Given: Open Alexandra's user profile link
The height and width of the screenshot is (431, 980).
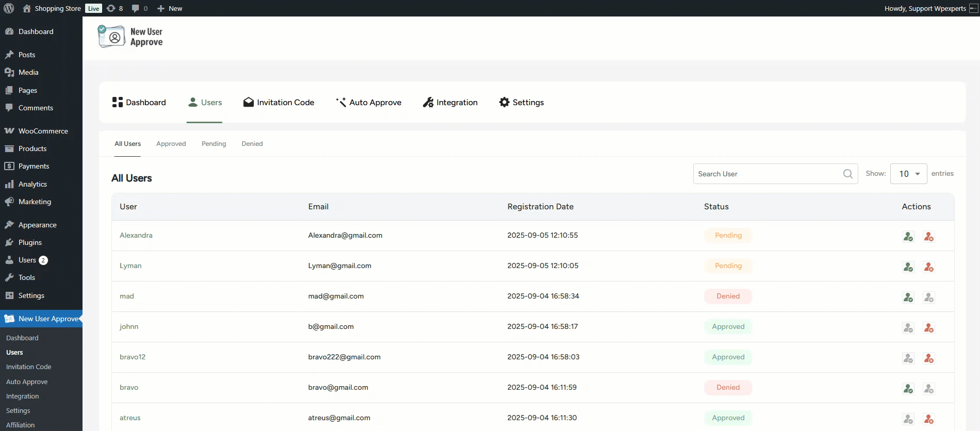Looking at the screenshot, I should coord(136,235).
